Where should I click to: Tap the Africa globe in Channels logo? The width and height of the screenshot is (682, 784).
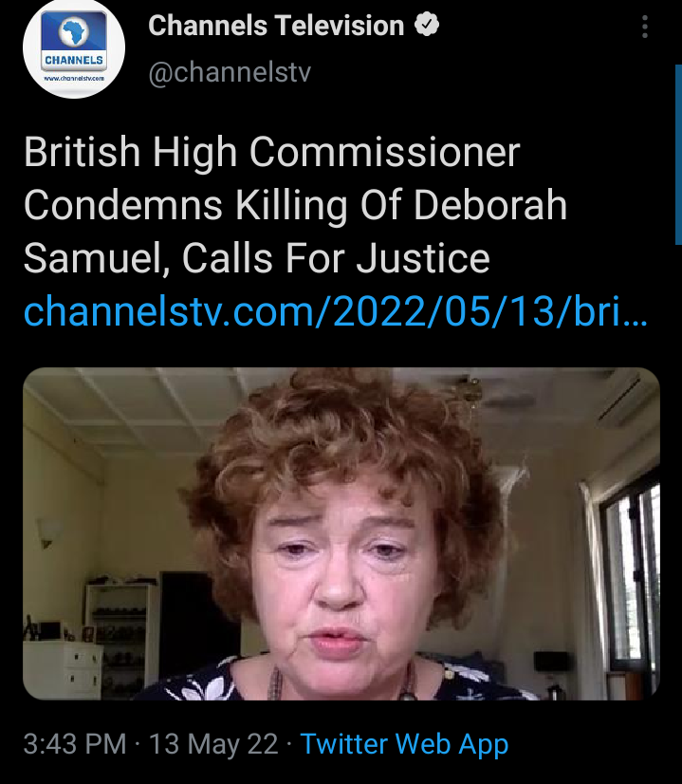pos(74,31)
